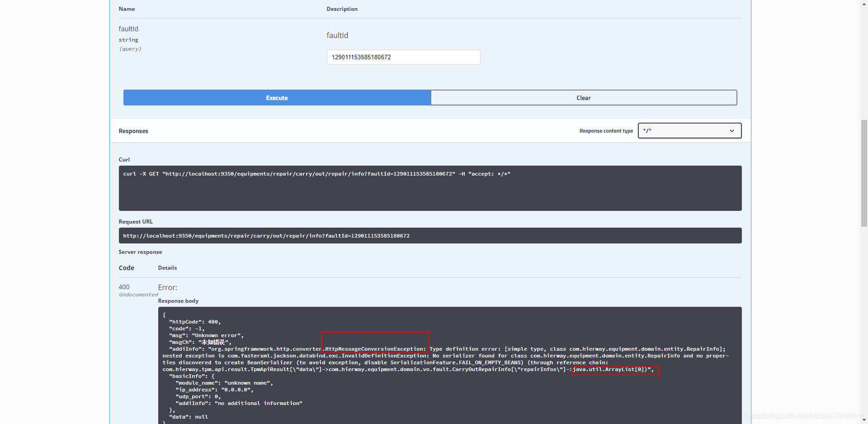The image size is (868, 424).
Task: Click the "data": null line
Action: (x=189, y=417)
